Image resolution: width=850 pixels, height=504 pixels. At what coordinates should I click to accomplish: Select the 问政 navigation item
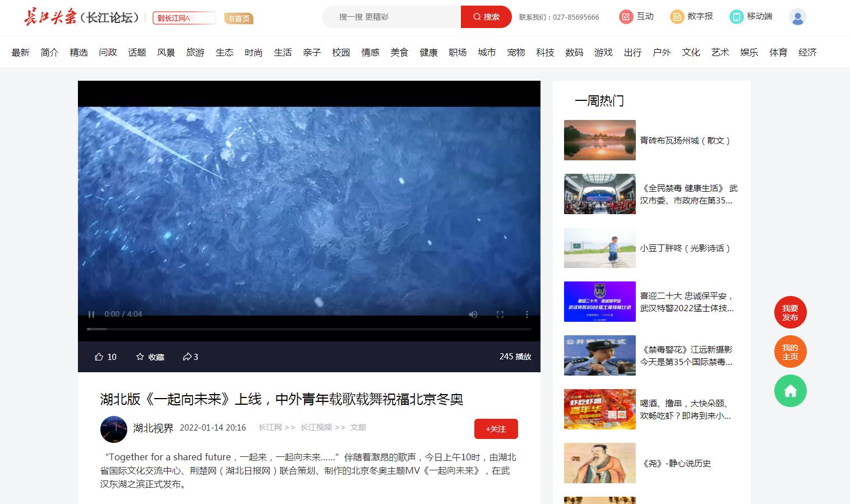(x=108, y=52)
